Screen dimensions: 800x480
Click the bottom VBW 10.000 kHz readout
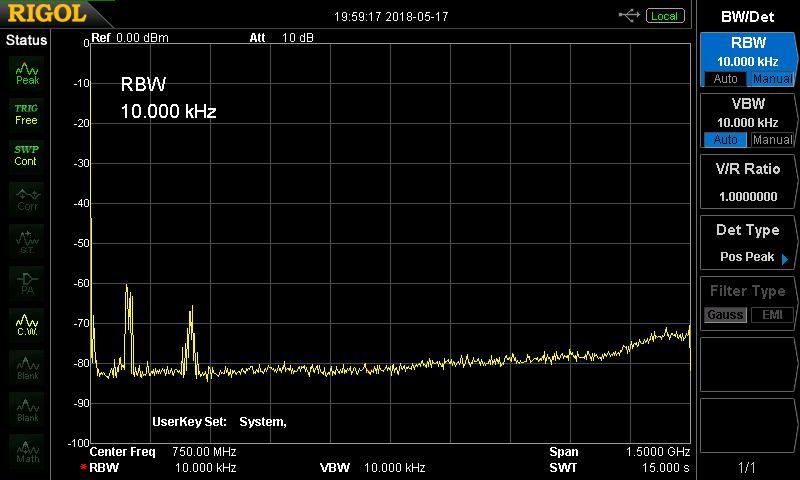click(x=372, y=468)
